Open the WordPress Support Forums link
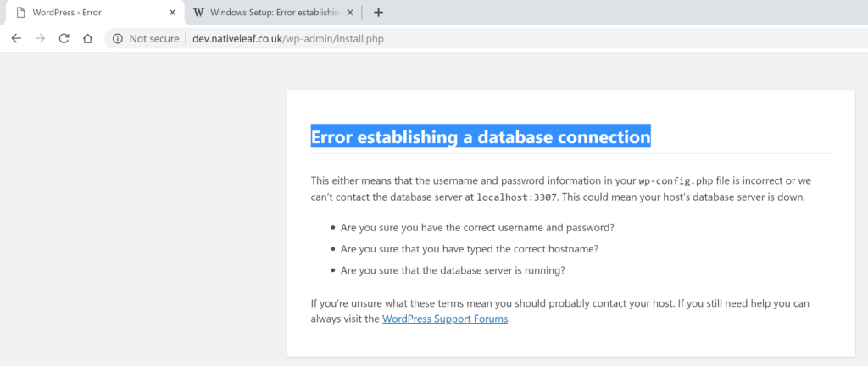The height and width of the screenshot is (366, 868). tap(445, 319)
